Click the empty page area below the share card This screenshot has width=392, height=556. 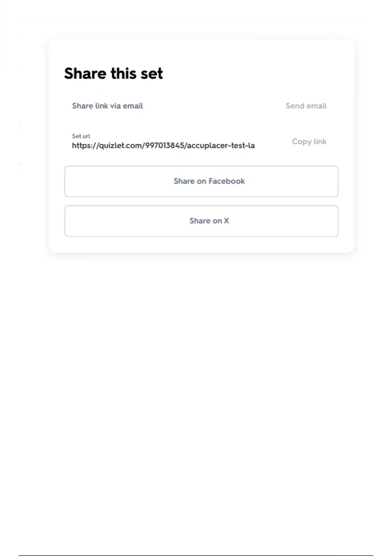pos(196,392)
